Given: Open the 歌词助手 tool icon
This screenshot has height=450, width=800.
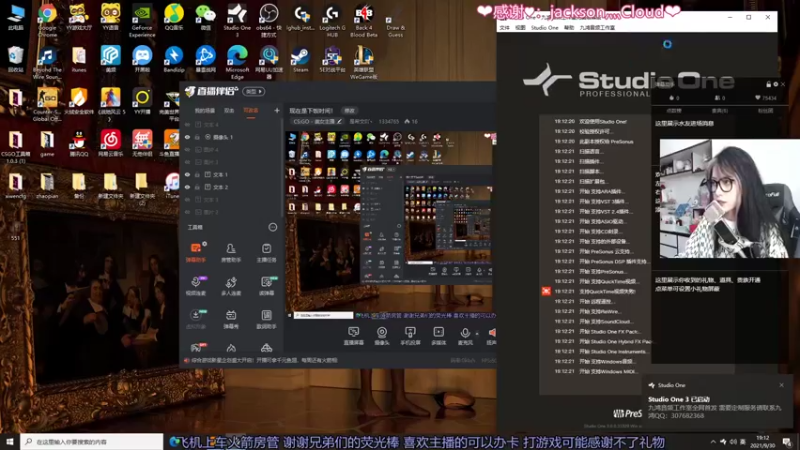Looking at the screenshot, I should [x=266, y=319].
